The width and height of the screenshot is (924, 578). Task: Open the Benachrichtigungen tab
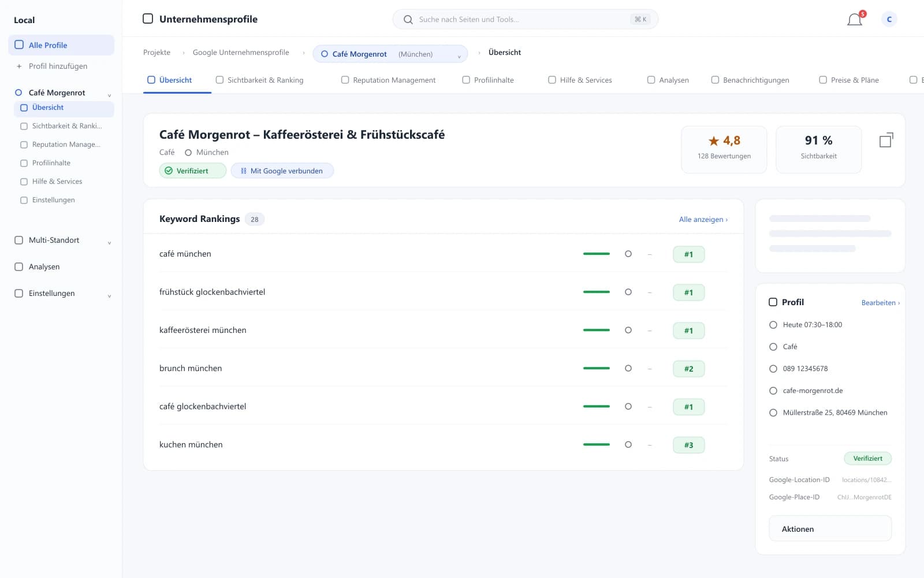[x=750, y=80]
